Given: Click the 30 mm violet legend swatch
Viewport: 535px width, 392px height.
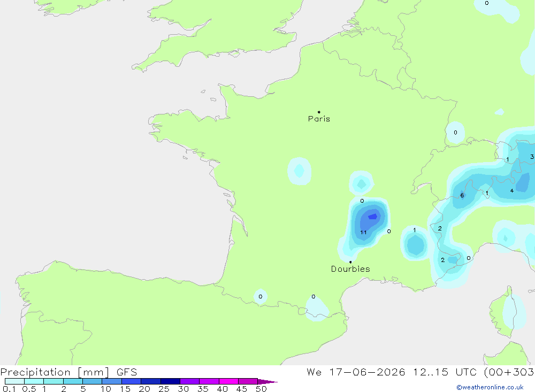Looking at the screenshot, I should tap(190, 381).
